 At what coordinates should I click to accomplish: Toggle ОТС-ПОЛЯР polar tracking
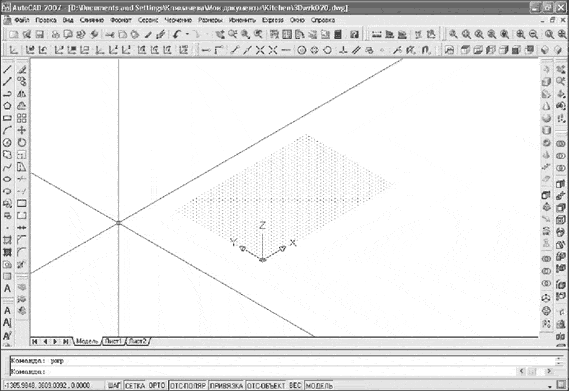188,385
